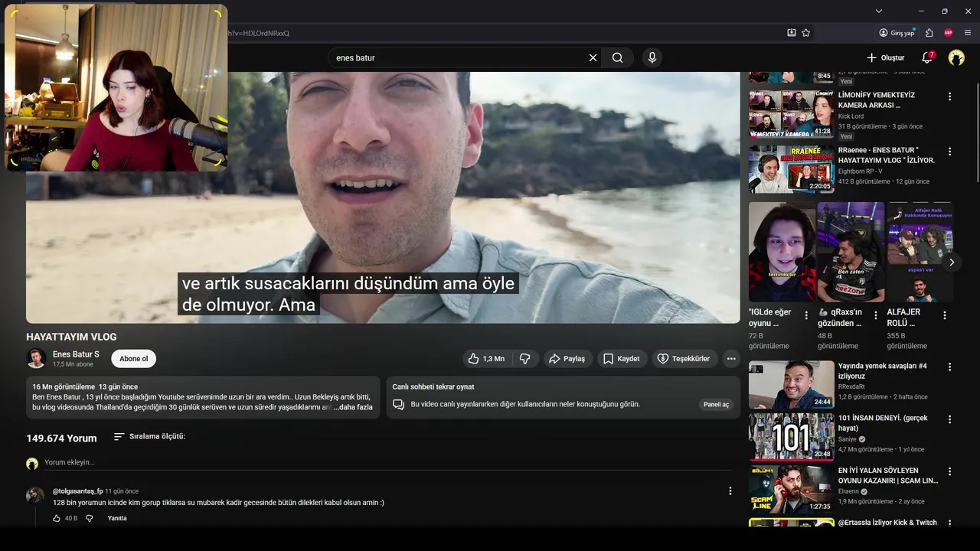Start voice search with microphone
The width and height of the screenshot is (980, 551).
[652, 57]
